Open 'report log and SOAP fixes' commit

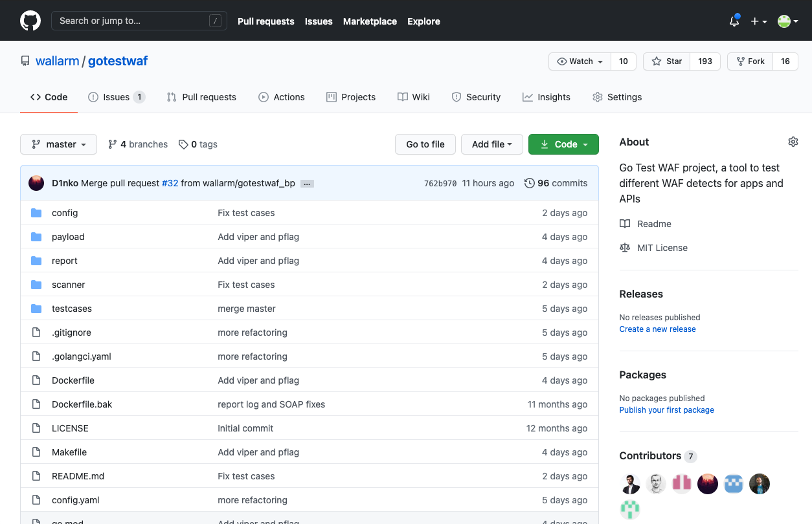pos(271,404)
